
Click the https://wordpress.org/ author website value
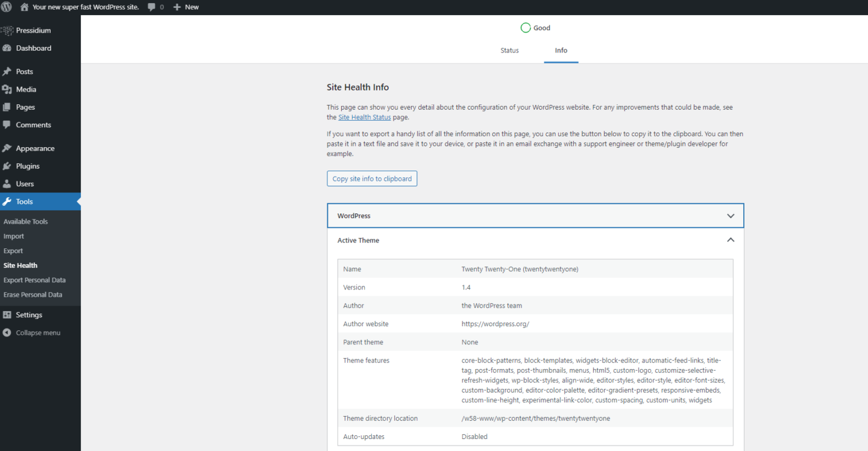(x=495, y=324)
